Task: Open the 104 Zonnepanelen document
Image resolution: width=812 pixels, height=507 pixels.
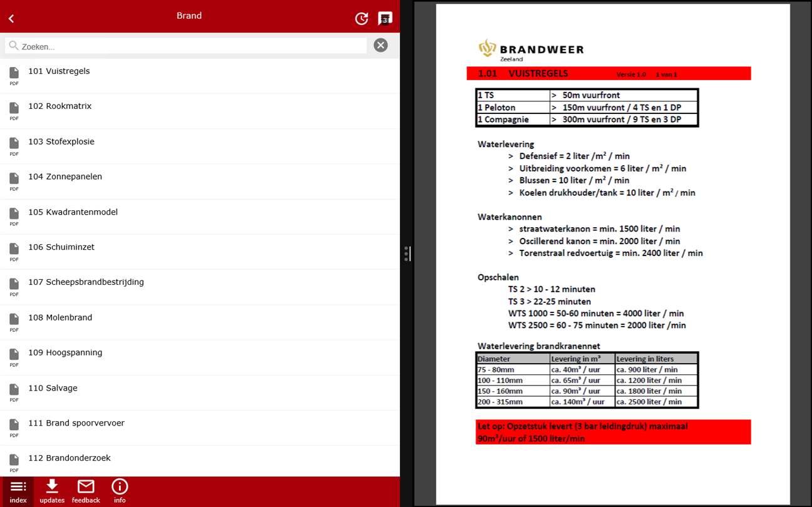Action: (200, 182)
